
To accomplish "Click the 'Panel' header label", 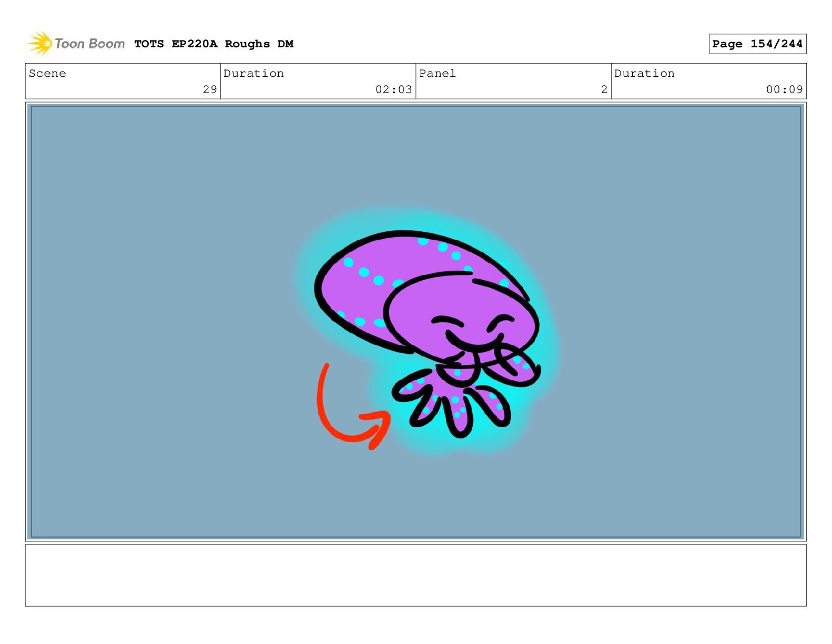I will pos(437,74).
